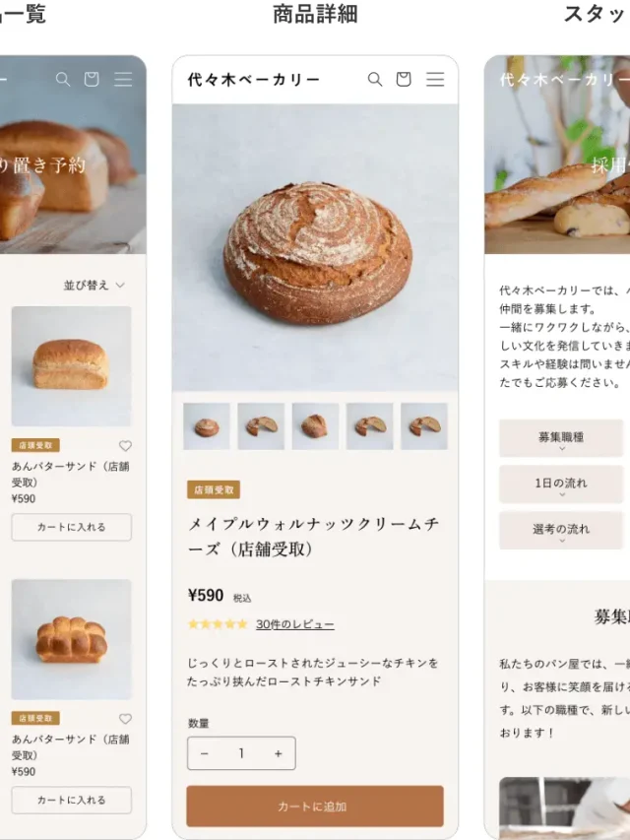Click カートに入れる under first product
Viewport: 630px width, 840px height.
click(71, 527)
